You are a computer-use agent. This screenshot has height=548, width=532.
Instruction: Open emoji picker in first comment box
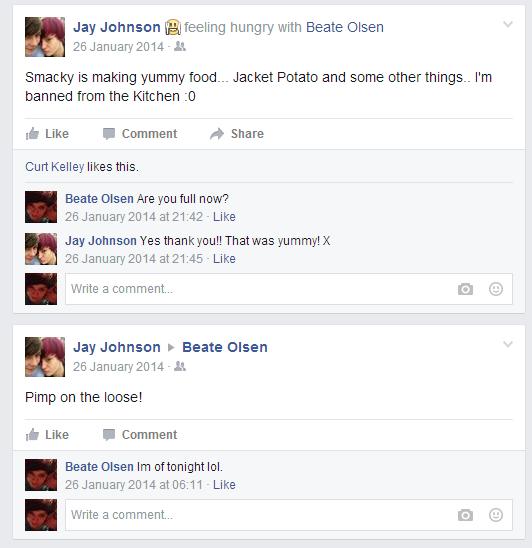click(x=496, y=289)
